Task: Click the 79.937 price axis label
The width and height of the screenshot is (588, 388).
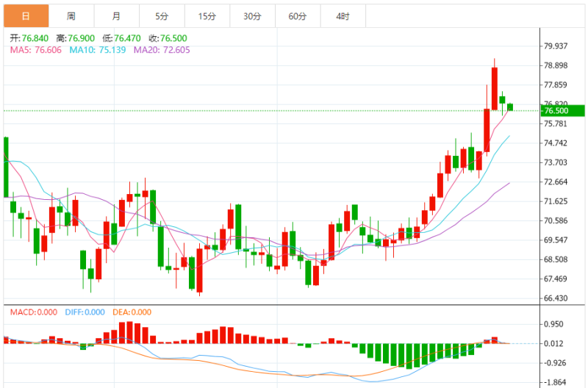Action: point(556,46)
